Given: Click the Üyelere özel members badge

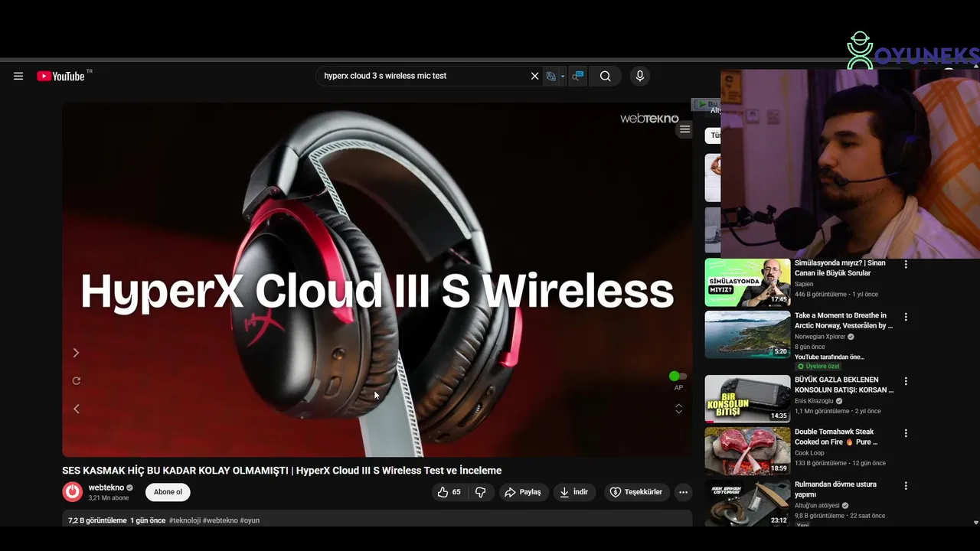Looking at the screenshot, I should (x=818, y=367).
